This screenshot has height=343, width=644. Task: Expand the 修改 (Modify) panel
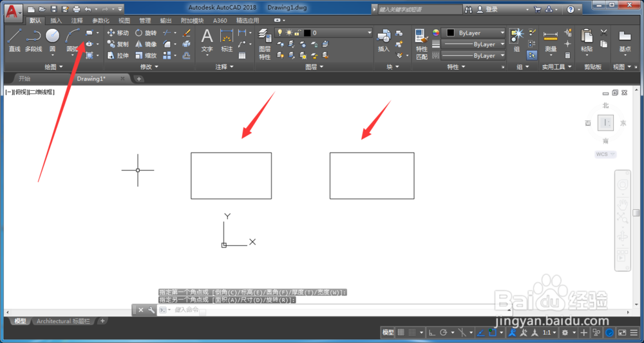tap(149, 67)
